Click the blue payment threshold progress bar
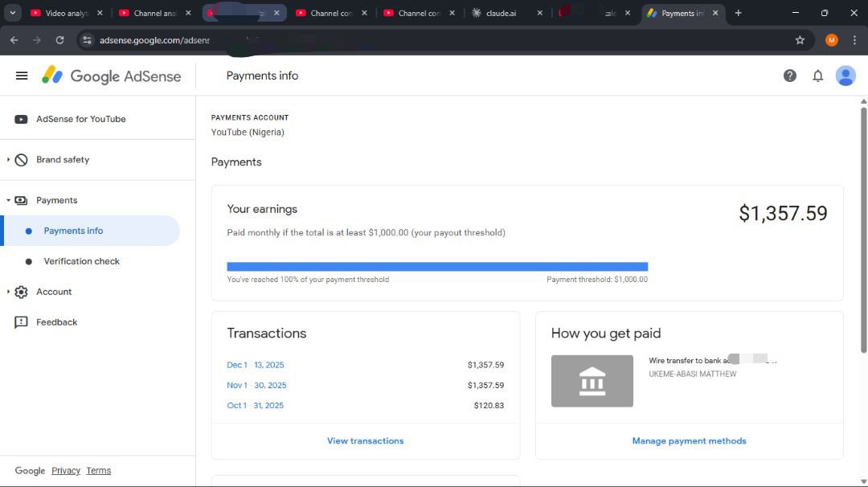Image resolution: width=868 pixels, height=487 pixels. (x=437, y=267)
